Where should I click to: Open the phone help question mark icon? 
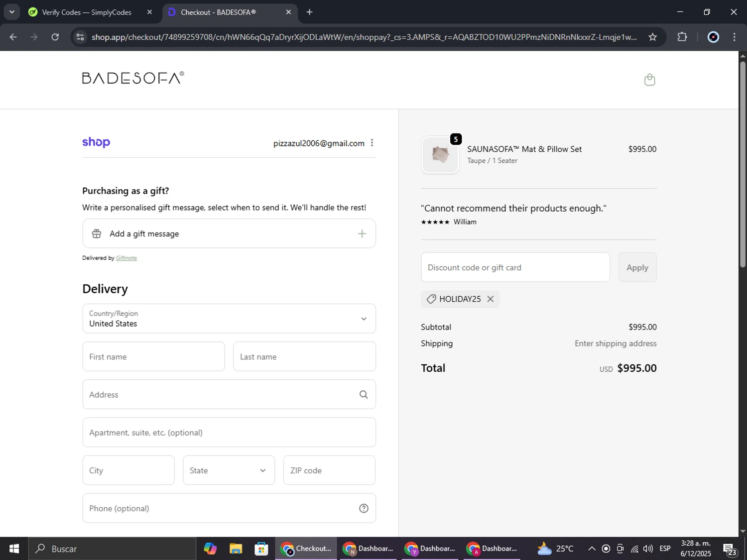364,508
